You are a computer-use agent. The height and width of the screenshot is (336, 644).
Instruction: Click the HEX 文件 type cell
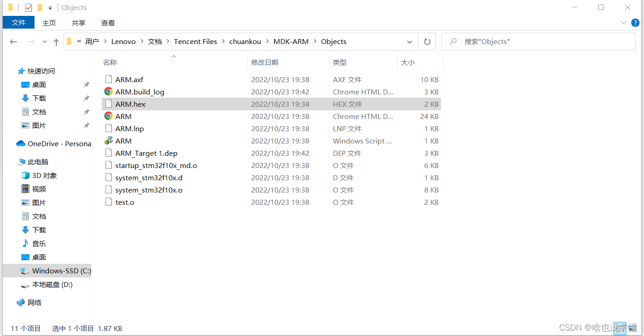tap(347, 104)
